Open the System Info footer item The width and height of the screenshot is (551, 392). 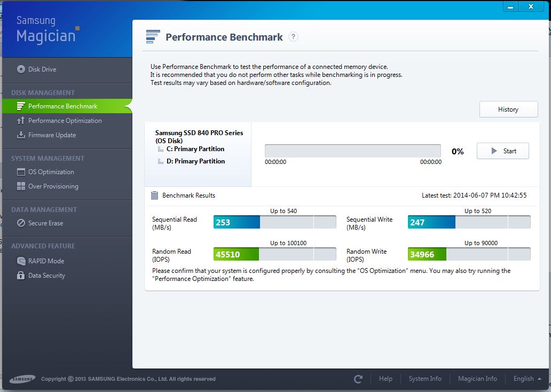[425, 379]
